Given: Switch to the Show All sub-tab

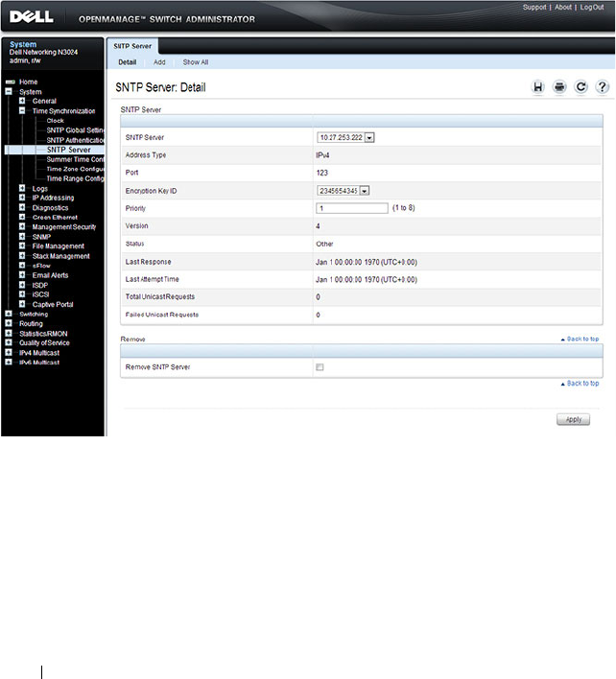Looking at the screenshot, I should pos(196,62).
